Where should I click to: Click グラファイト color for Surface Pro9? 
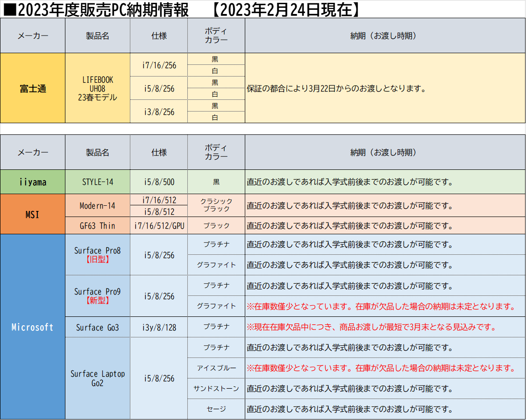[x=216, y=306]
